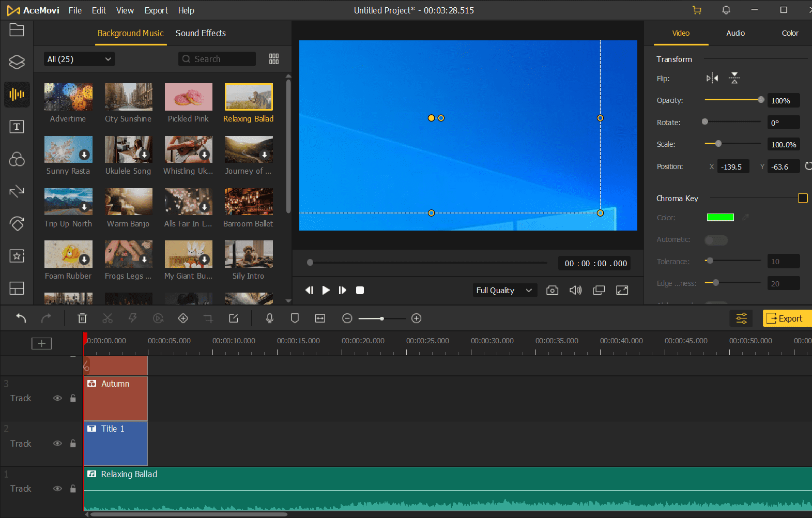Click the undo arrow in timeline toolbar
Viewport: 812px width, 518px height.
tap(21, 318)
